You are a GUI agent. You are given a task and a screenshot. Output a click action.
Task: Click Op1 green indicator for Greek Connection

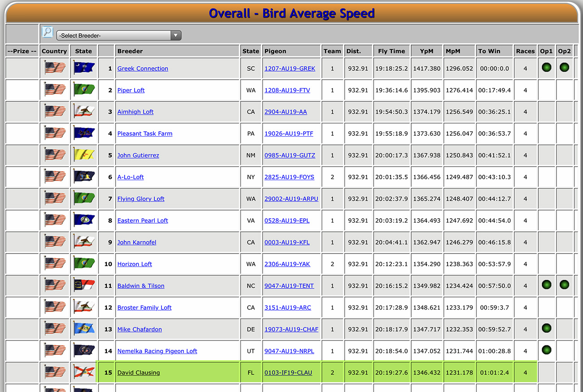pos(546,68)
